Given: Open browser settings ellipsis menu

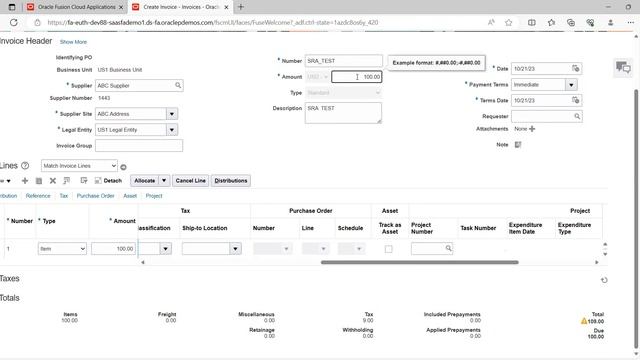Looking at the screenshot, I should (x=631, y=22).
